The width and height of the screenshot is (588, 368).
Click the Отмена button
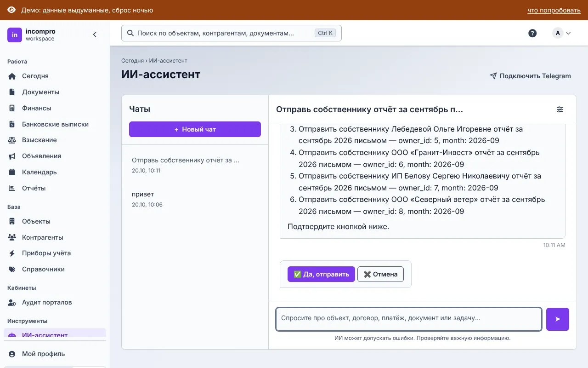[380, 274]
